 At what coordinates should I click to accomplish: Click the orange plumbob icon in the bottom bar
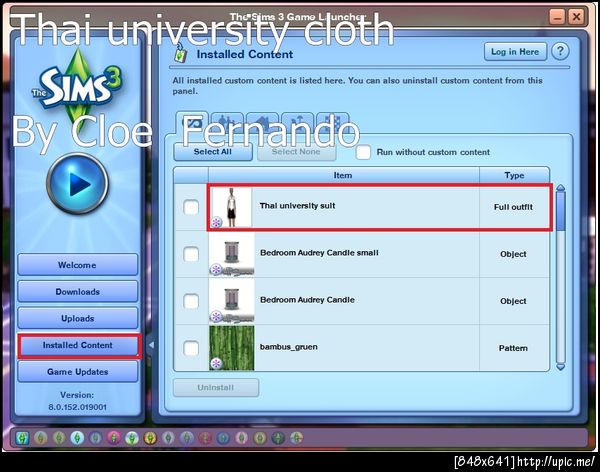click(150, 438)
